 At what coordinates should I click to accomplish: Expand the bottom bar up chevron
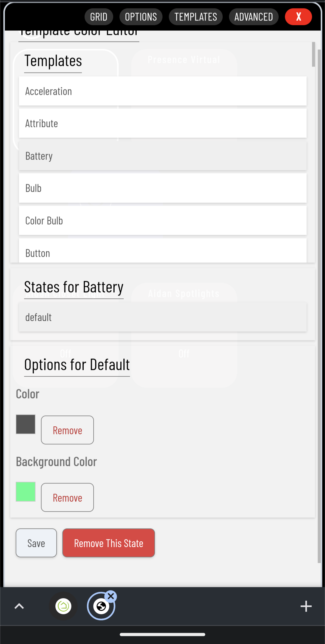(x=19, y=606)
